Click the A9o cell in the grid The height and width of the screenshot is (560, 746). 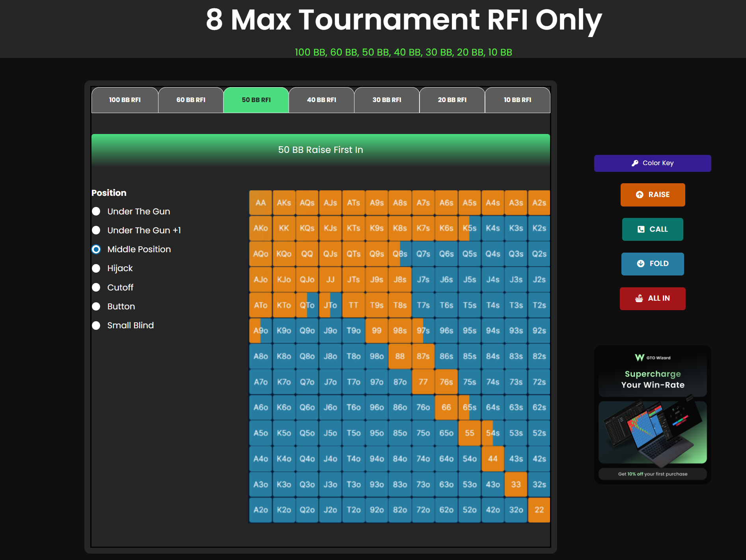click(x=261, y=331)
